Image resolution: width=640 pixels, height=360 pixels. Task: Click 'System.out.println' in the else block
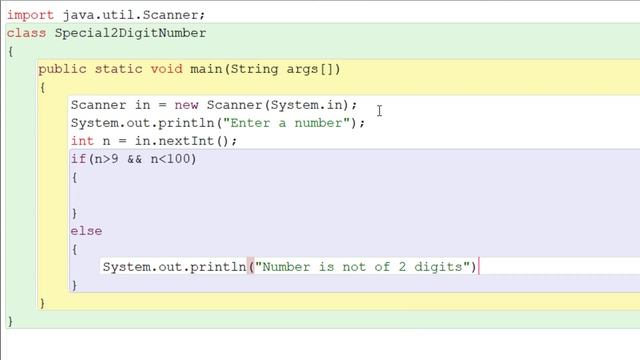[174, 267]
